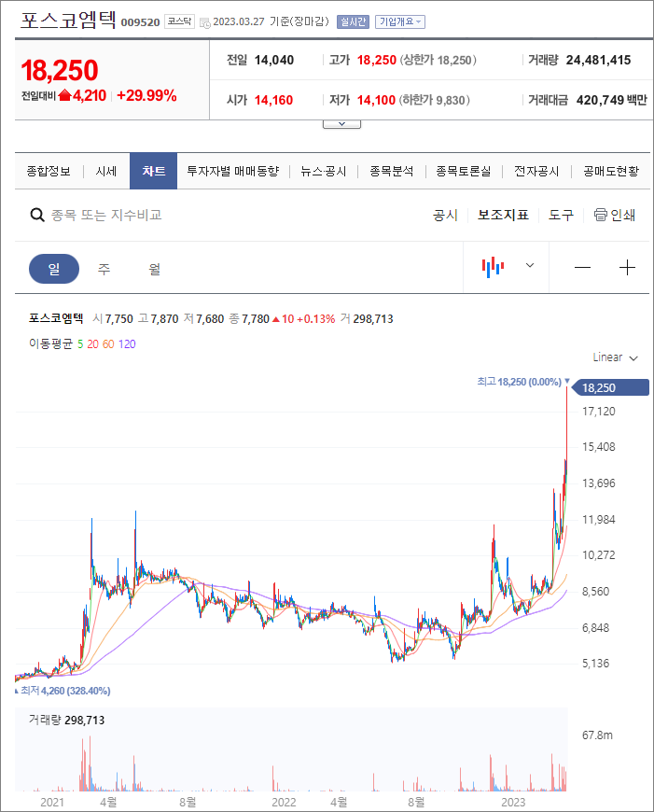Screen dimensions: 654x812
Task: Open the 도구 tools menu
Action: coord(562,215)
